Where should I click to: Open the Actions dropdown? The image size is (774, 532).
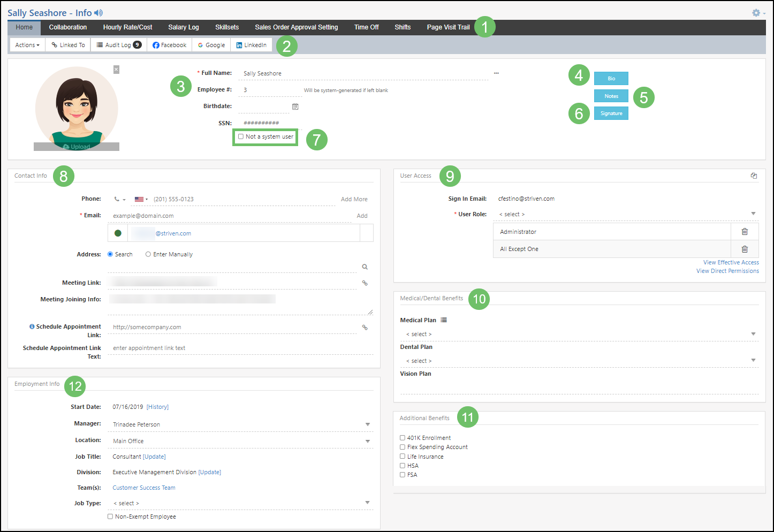click(x=27, y=45)
